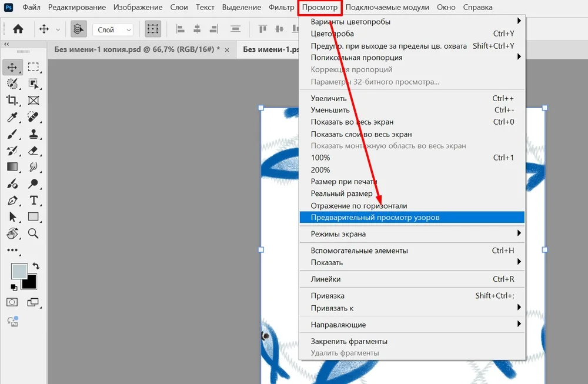Select the Pen tool

12,201
